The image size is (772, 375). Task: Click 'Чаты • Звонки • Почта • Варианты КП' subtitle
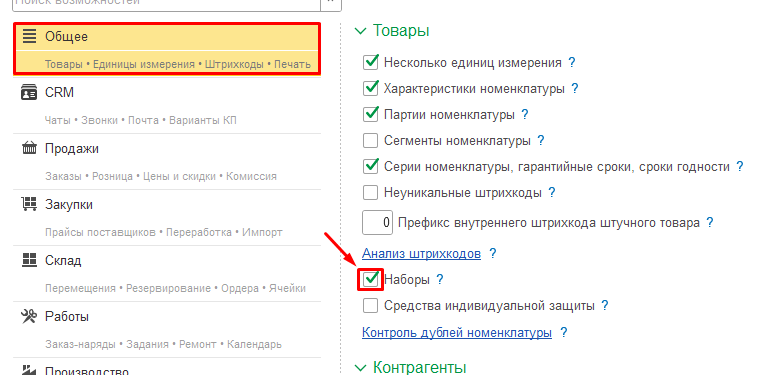tap(141, 121)
